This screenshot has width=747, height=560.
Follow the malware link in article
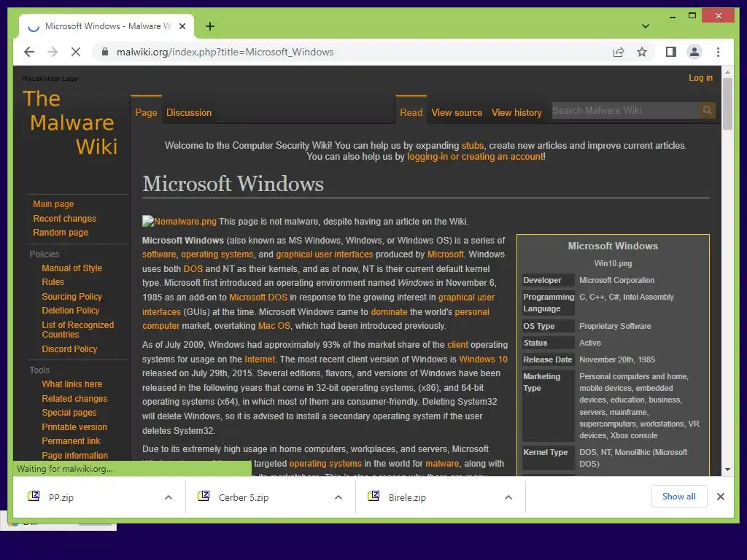(442, 463)
